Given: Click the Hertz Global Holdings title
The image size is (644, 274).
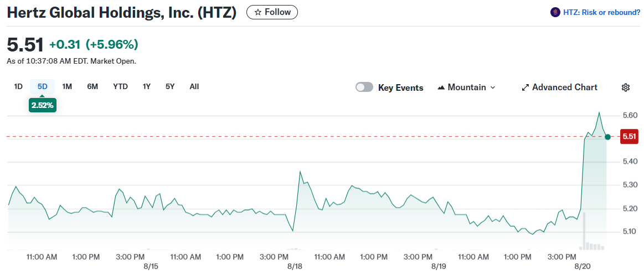Looking at the screenshot, I should pyautogui.click(x=122, y=13).
